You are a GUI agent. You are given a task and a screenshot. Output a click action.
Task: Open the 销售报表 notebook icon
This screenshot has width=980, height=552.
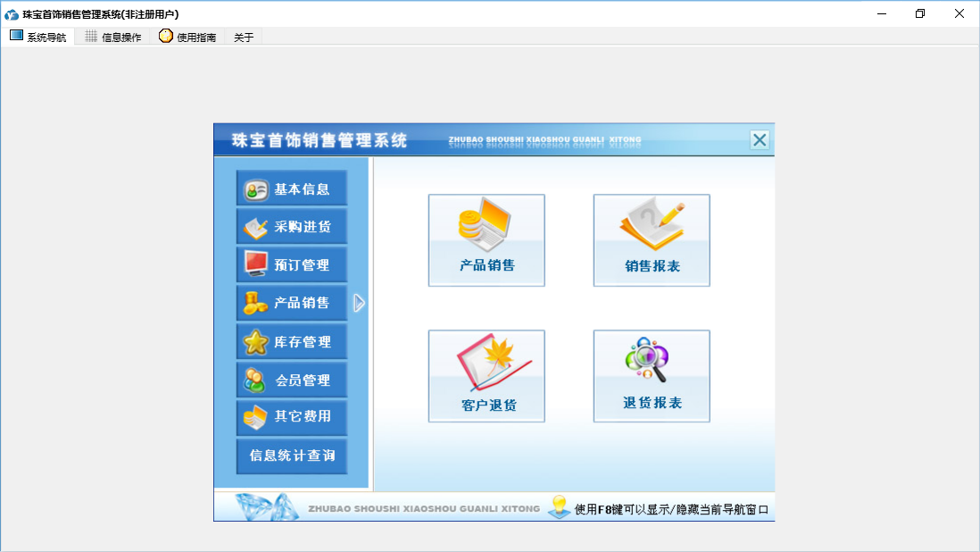pos(652,240)
